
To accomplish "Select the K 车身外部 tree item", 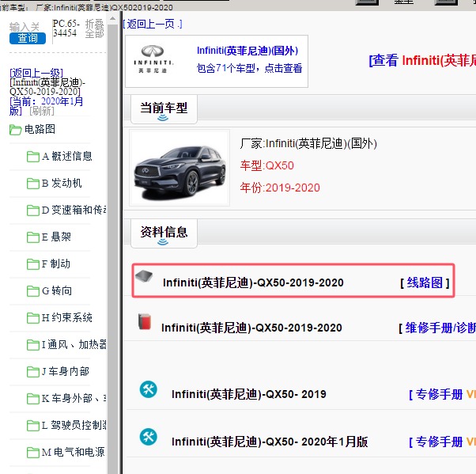I will 74,398.
